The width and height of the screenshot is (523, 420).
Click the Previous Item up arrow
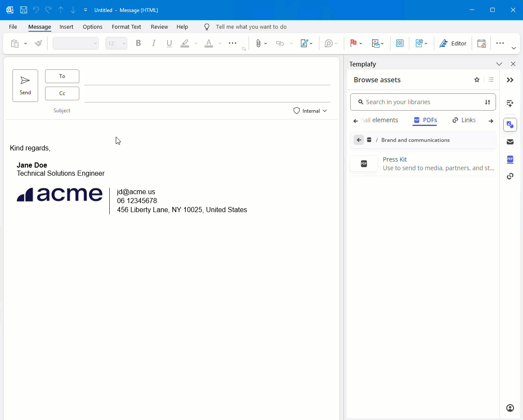pos(61,10)
